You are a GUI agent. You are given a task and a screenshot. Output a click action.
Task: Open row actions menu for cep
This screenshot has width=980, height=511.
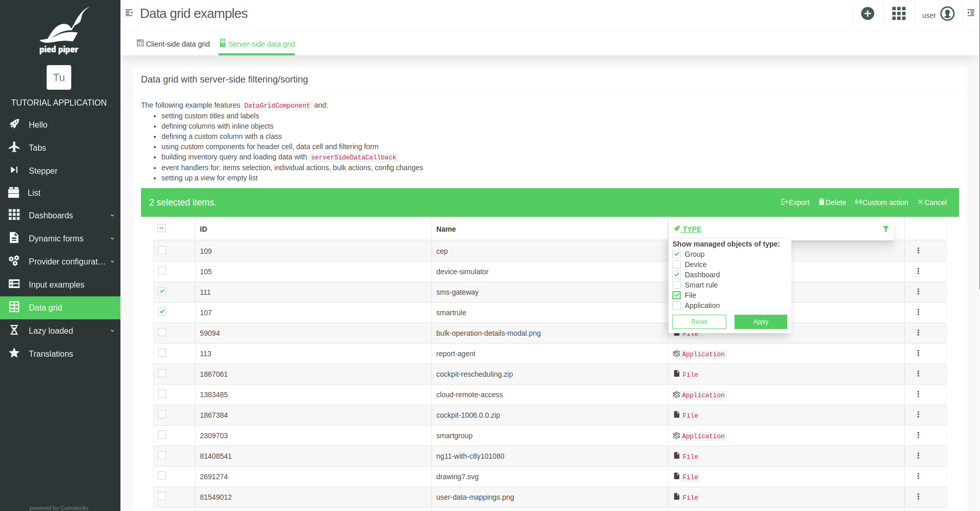(x=918, y=251)
